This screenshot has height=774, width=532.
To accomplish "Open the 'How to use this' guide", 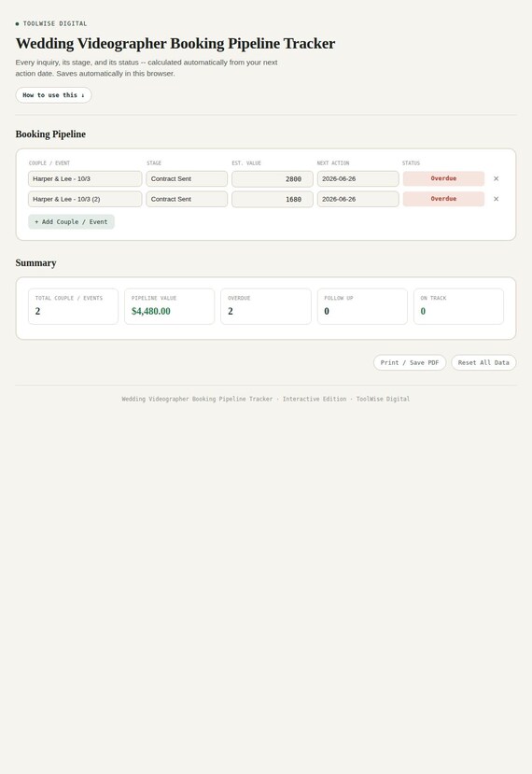I will (53, 95).
